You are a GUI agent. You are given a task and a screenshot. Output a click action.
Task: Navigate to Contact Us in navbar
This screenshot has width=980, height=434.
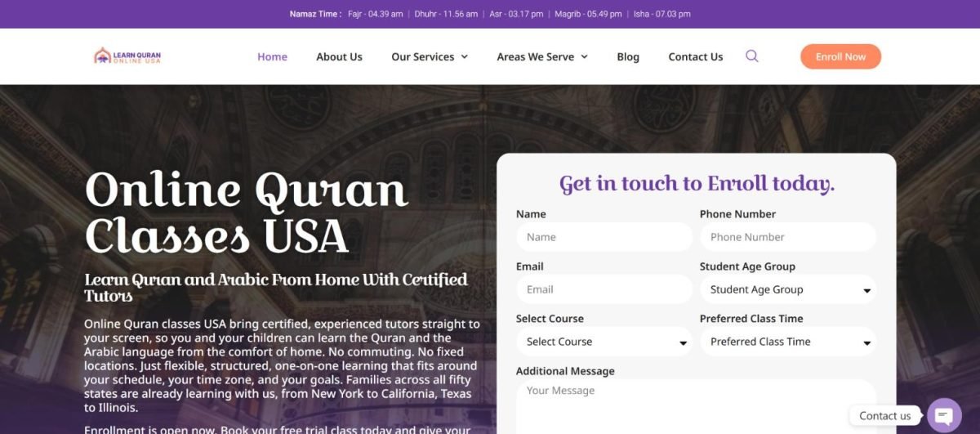tap(696, 57)
